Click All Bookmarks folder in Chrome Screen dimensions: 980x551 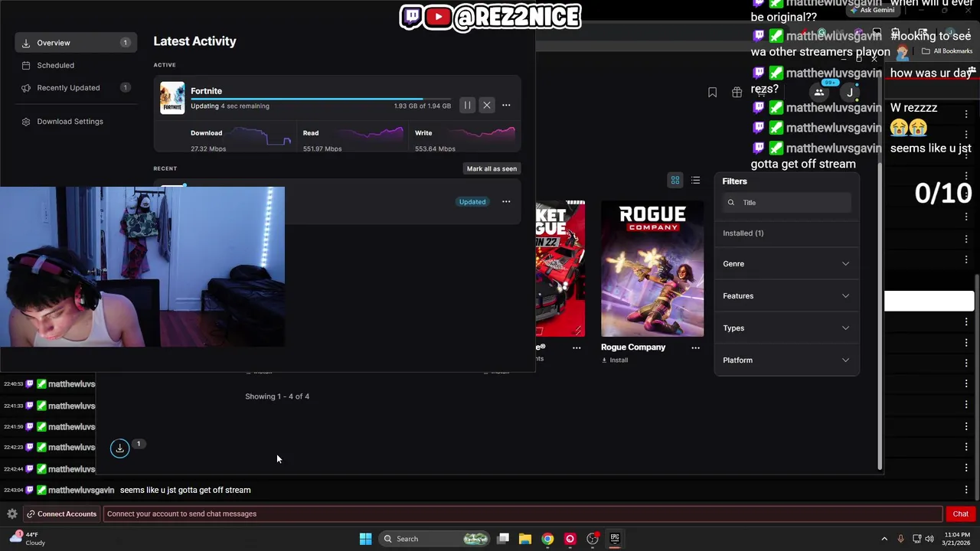pos(947,51)
